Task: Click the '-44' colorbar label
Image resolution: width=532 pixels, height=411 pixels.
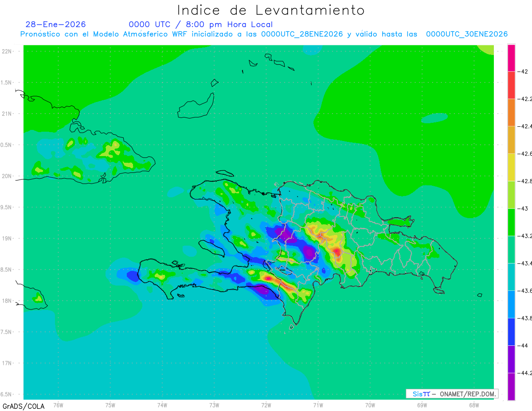Action: pyautogui.click(x=523, y=345)
